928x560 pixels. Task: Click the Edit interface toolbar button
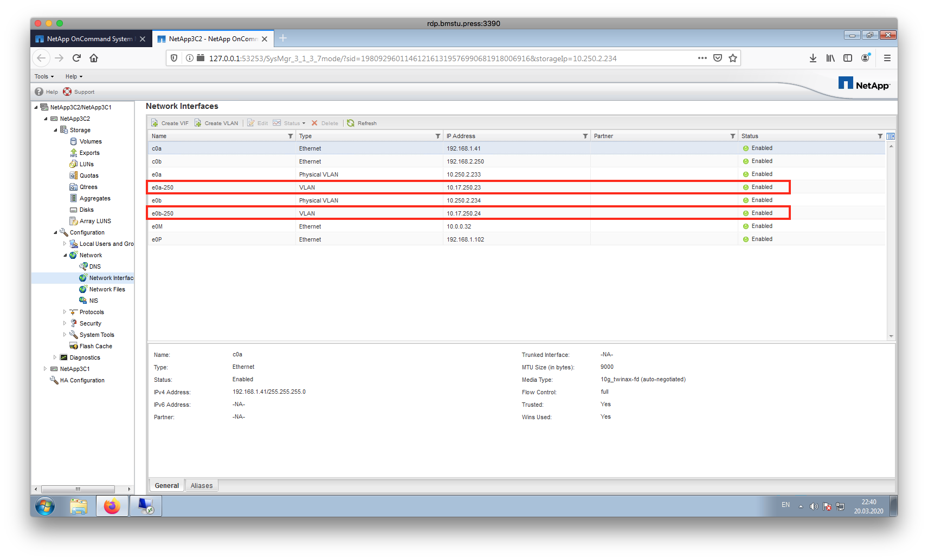pyautogui.click(x=257, y=123)
